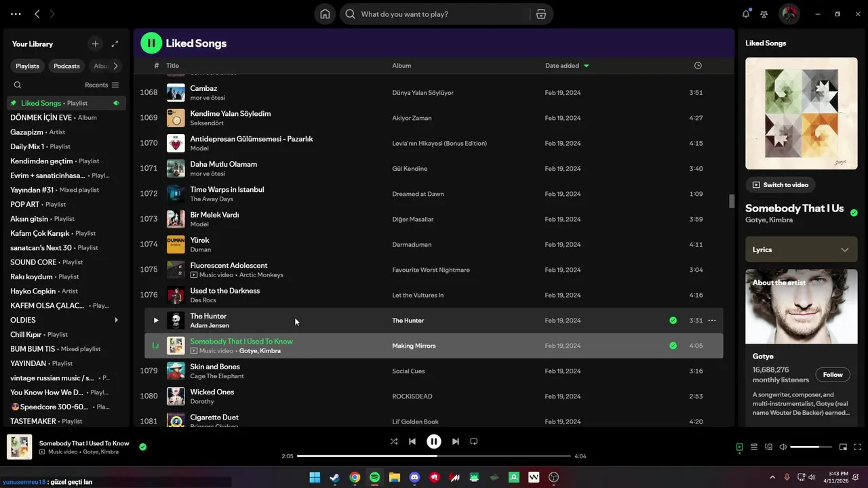Viewport: 868px width, 488px height.
Task: Expand Your Library to full view
Action: click(115, 44)
